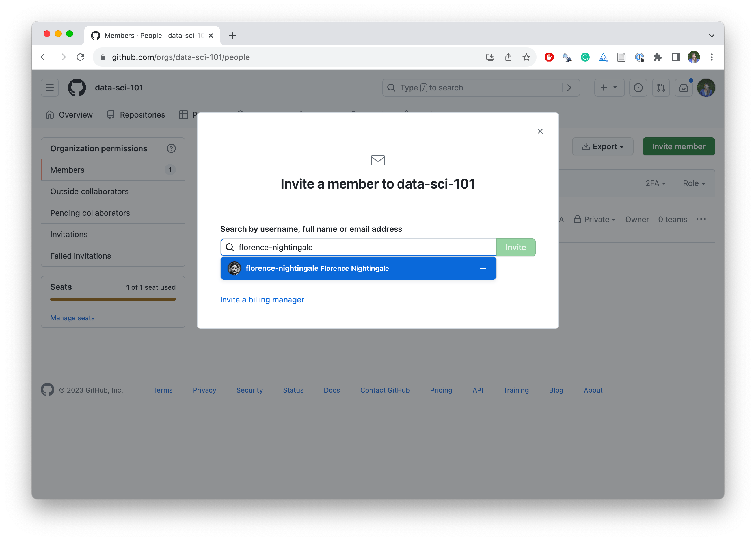This screenshot has height=541, width=756.
Task: Click the Organization permissions help circle
Action: click(x=171, y=148)
